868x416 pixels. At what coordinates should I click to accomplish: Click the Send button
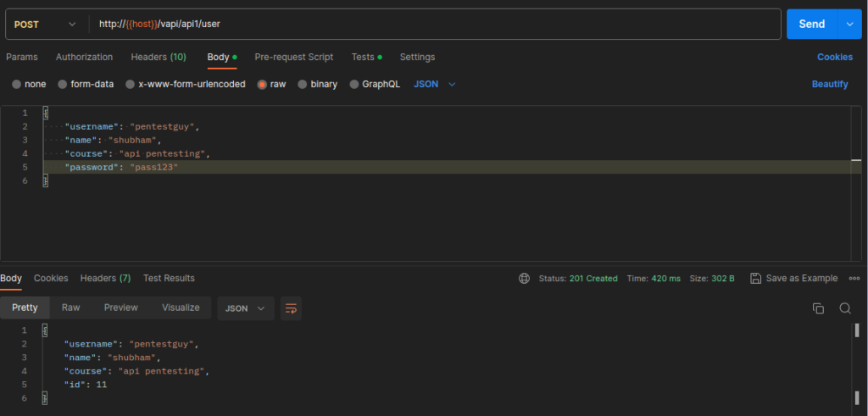(812, 24)
